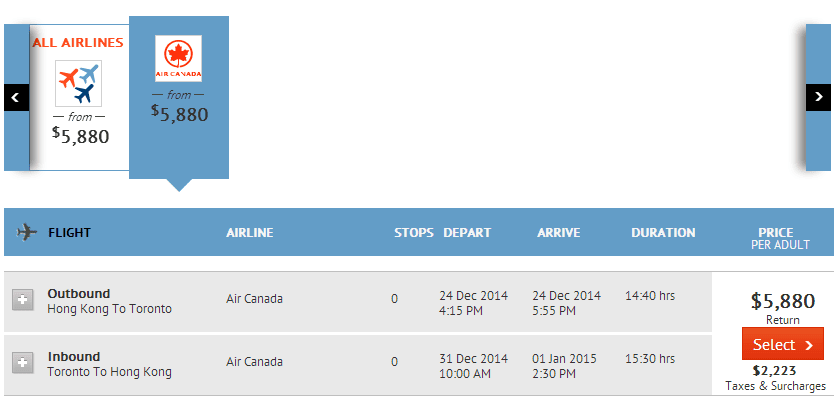The image size is (840, 400).
Task: Click the right carousel arrow
Action: (x=818, y=97)
